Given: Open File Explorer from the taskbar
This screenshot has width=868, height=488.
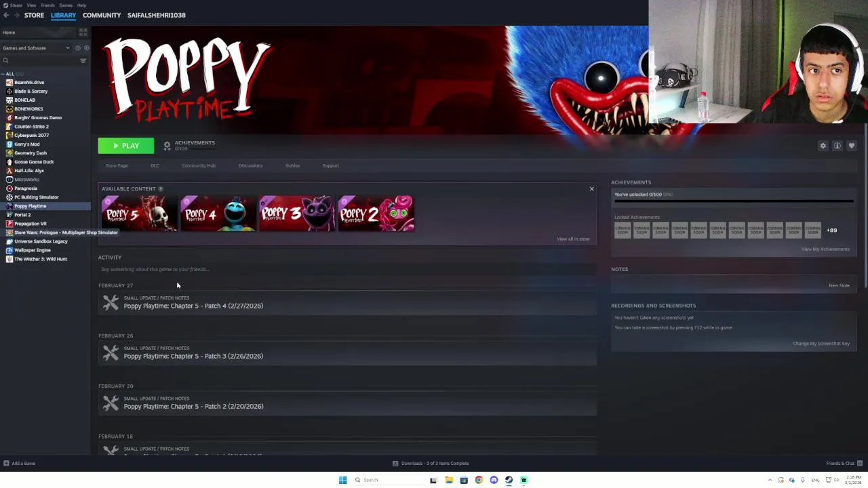Looking at the screenshot, I should click(x=449, y=480).
